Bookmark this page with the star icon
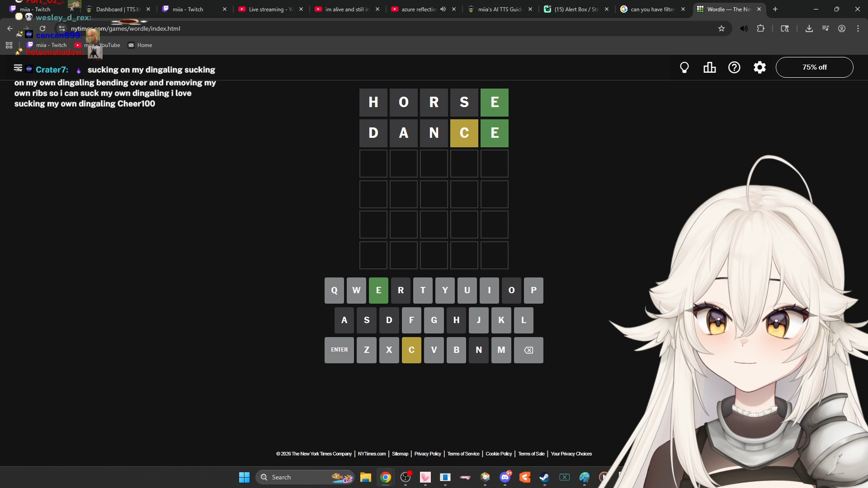Image resolution: width=868 pixels, height=488 pixels. tap(722, 28)
